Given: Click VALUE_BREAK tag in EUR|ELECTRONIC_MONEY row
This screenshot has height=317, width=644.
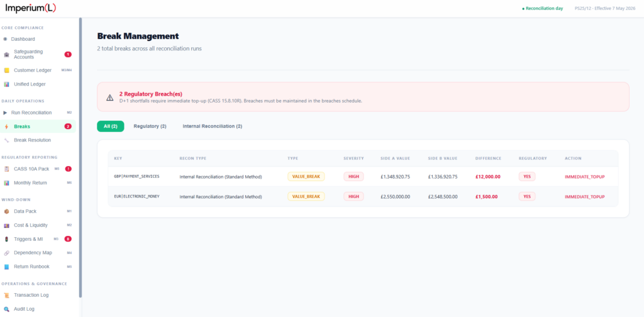Looking at the screenshot, I should coord(306,197).
